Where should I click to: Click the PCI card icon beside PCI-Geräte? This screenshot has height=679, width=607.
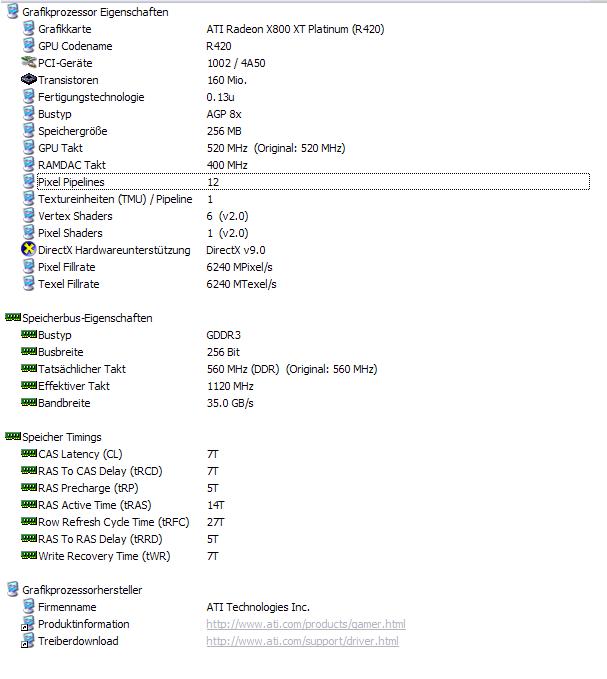pos(29,62)
